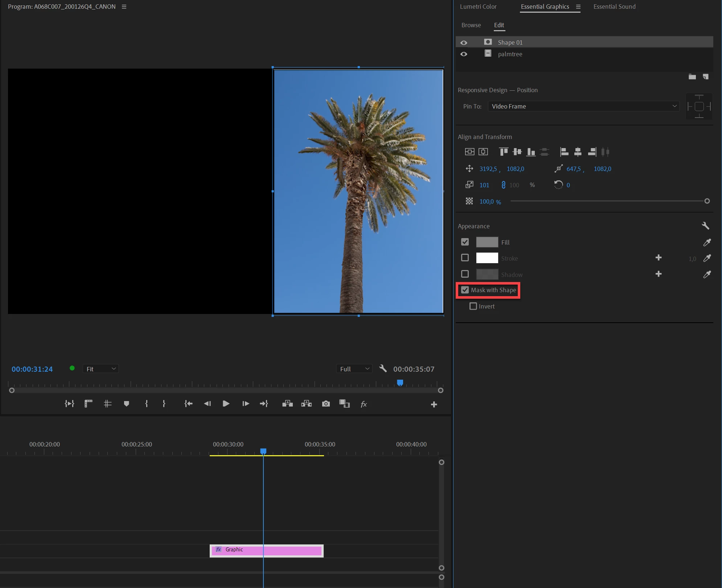Open the Fit zoom level dropdown
The image size is (722, 588).
pyautogui.click(x=100, y=369)
